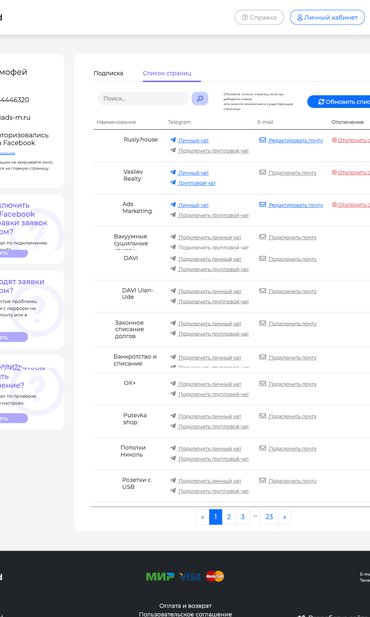Switch to the Подписка tab
The height and width of the screenshot is (617, 370).
point(108,73)
